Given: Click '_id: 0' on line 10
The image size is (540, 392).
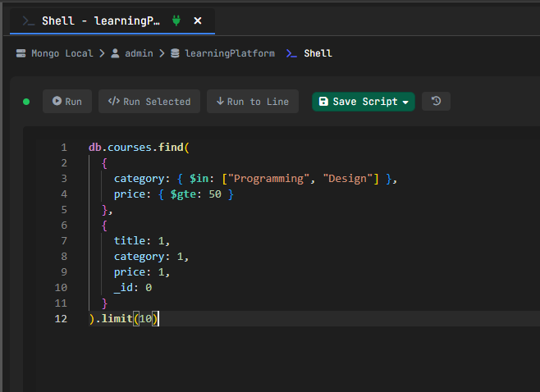Looking at the screenshot, I should [x=133, y=287].
